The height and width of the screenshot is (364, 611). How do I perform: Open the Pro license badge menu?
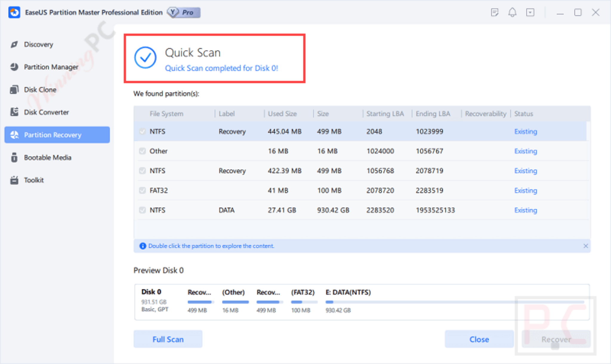(x=184, y=12)
